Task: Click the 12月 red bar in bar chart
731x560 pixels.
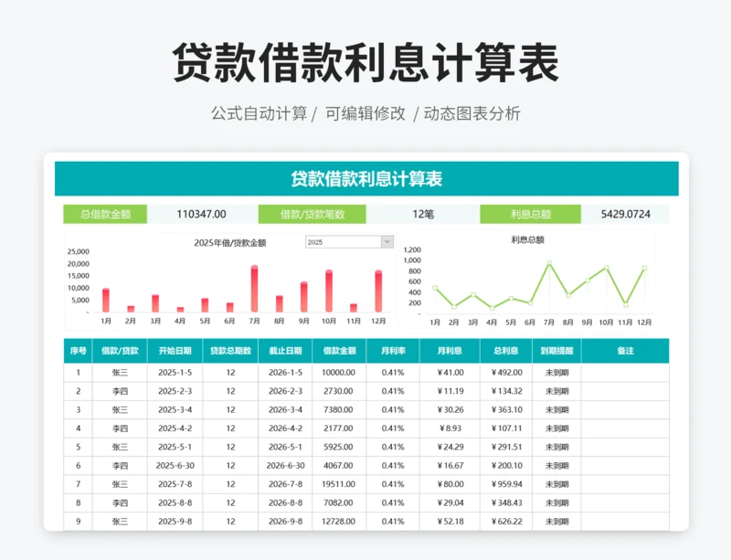Action: point(378,291)
